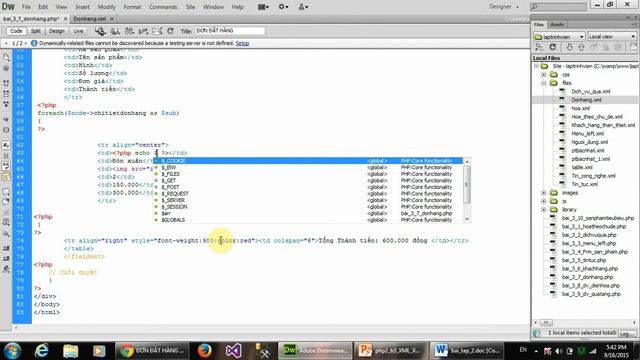Open the sync user icon menu

303,7
